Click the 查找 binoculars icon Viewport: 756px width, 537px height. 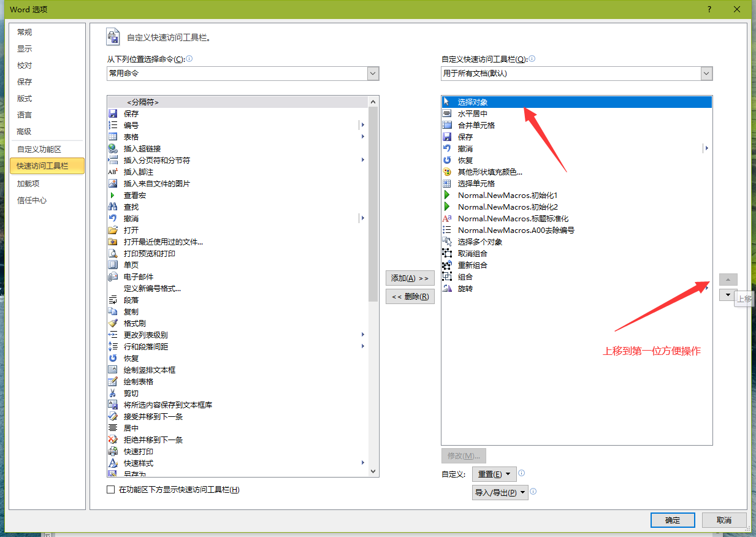point(113,207)
